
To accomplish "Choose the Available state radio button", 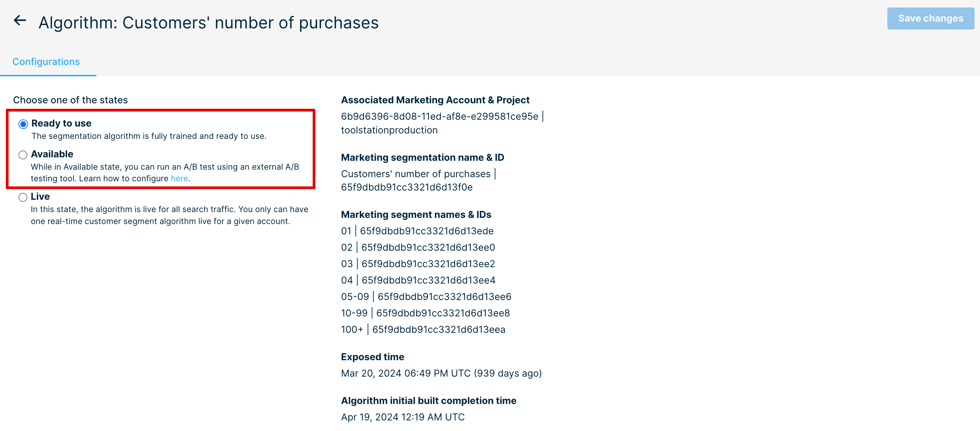I will pos(23,155).
